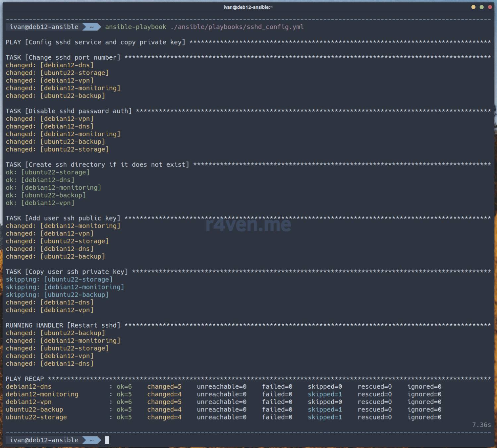The height and width of the screenshot is (448, 497).
Task: Select the TASK [Change sshd port number] header
Action: click(x=63, y=57)
